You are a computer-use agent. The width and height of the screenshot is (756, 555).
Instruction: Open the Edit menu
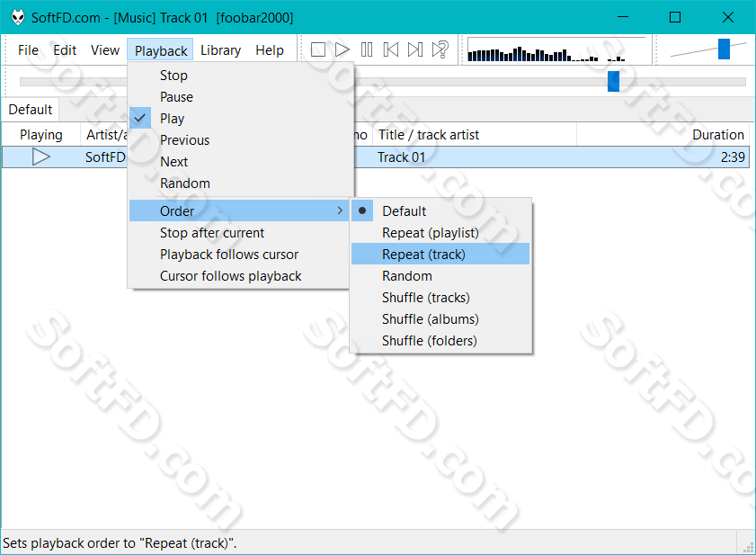pyautogui.click(x=65, y=50)
